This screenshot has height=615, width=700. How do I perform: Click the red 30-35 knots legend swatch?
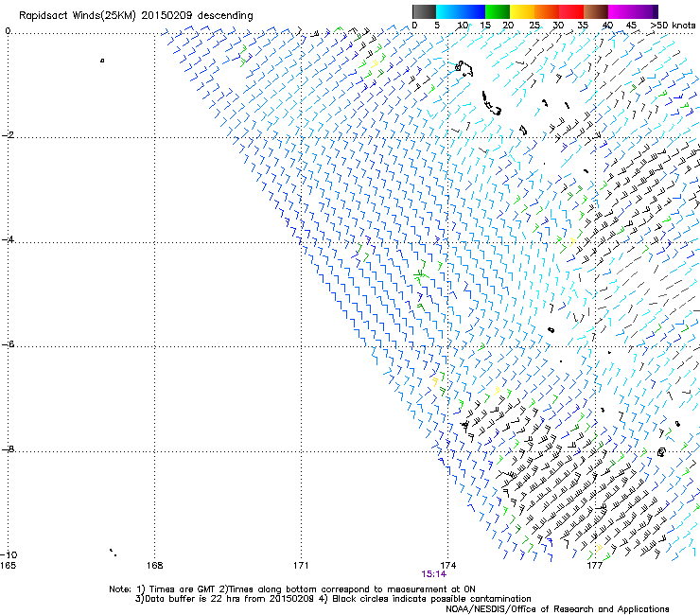(571, 11)
